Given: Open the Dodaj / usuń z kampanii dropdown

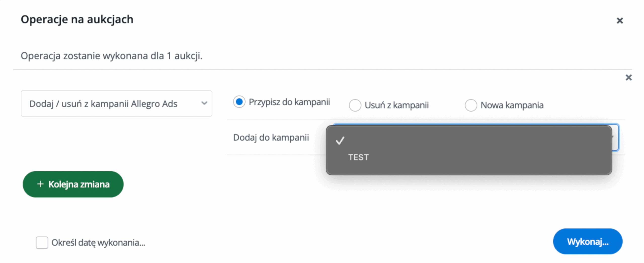Looking at the screenshot, I should click(x=116, y=104).
